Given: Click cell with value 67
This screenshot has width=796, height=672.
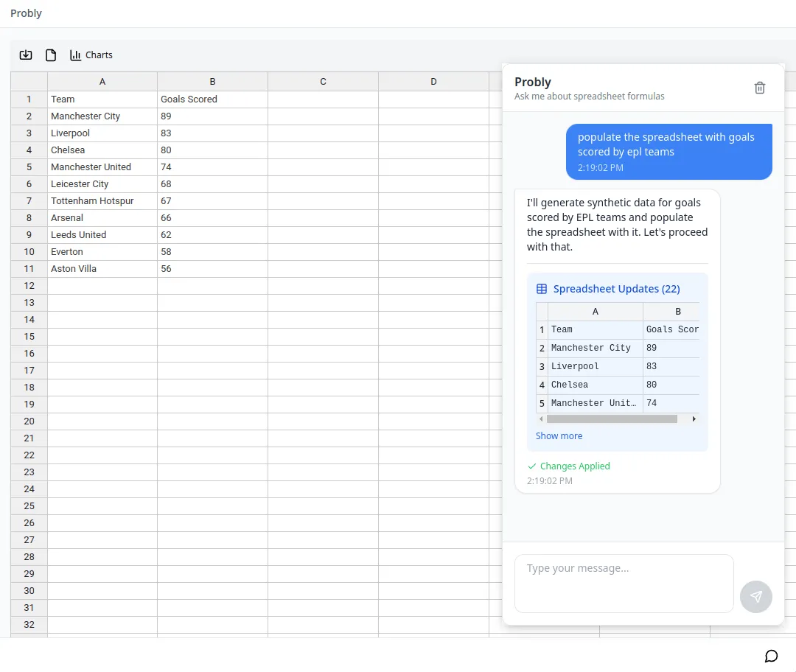Looking at the screenshot, I should point(213,201).
